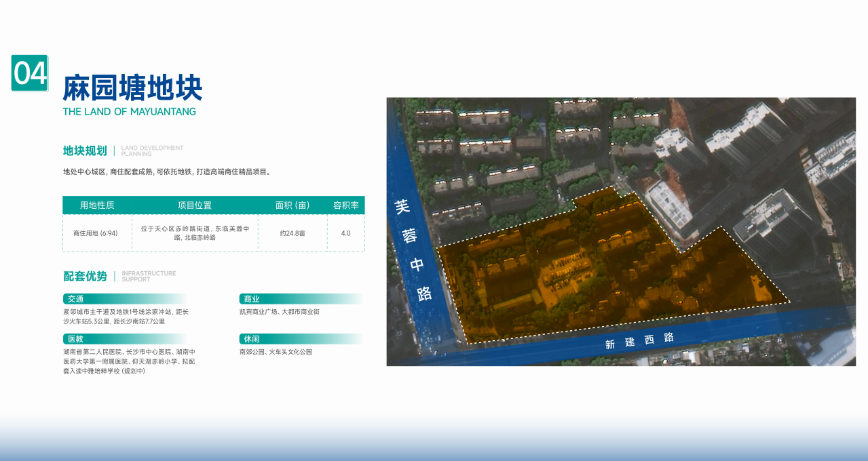Click the green 04 slide number badge

coord(30,73)
